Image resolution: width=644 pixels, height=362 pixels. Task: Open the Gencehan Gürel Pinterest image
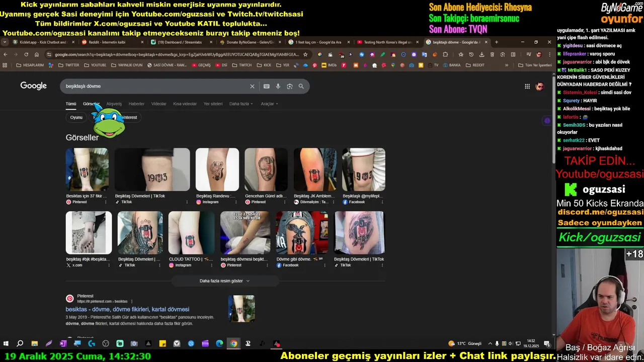[266, 169]
